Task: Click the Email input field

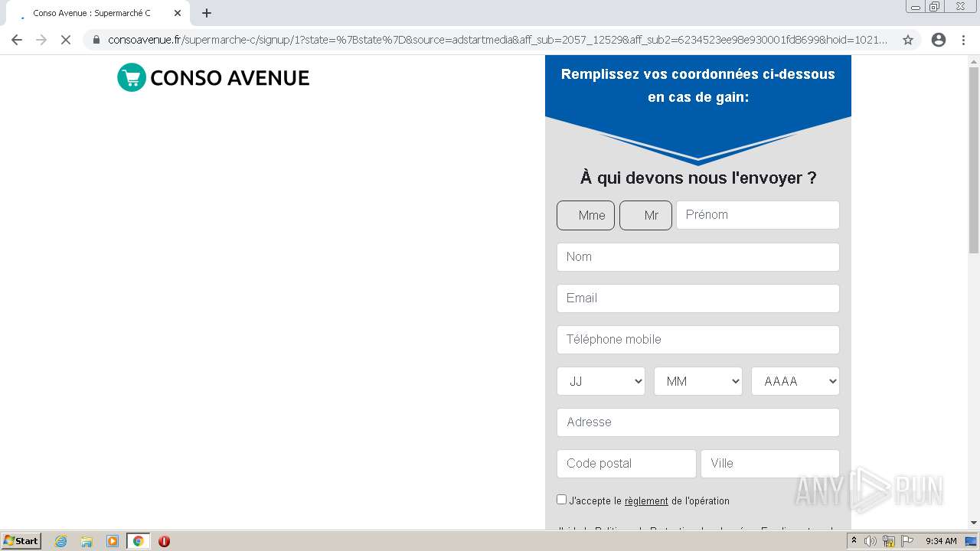Action: (698, 298)
